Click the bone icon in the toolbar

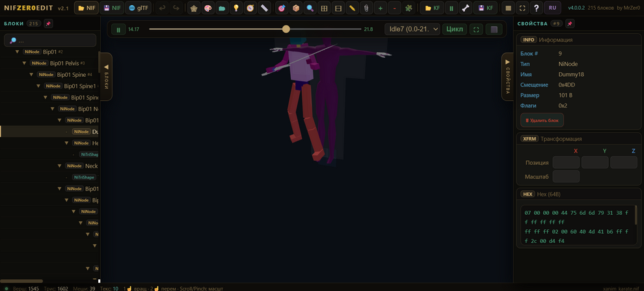[465, 8]
